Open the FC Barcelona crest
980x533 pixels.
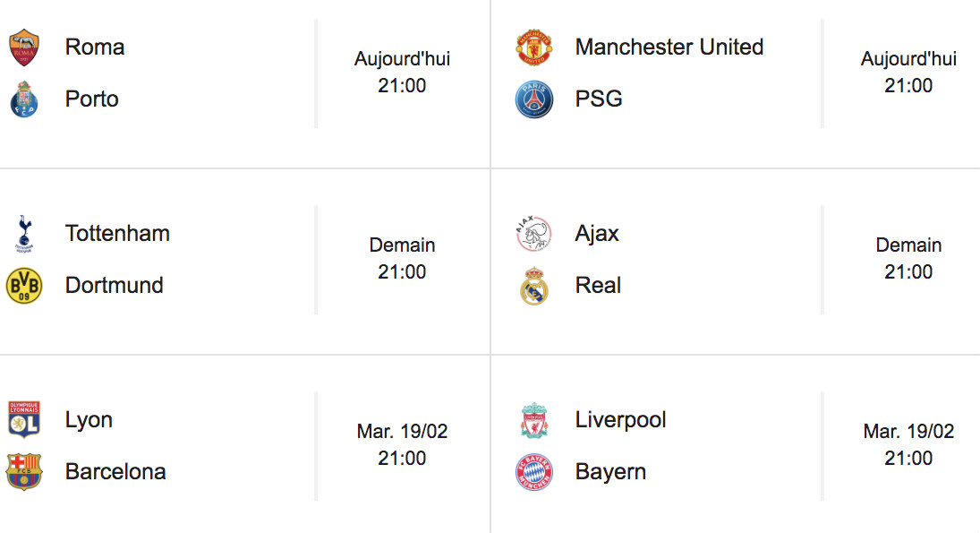(24, 472)
